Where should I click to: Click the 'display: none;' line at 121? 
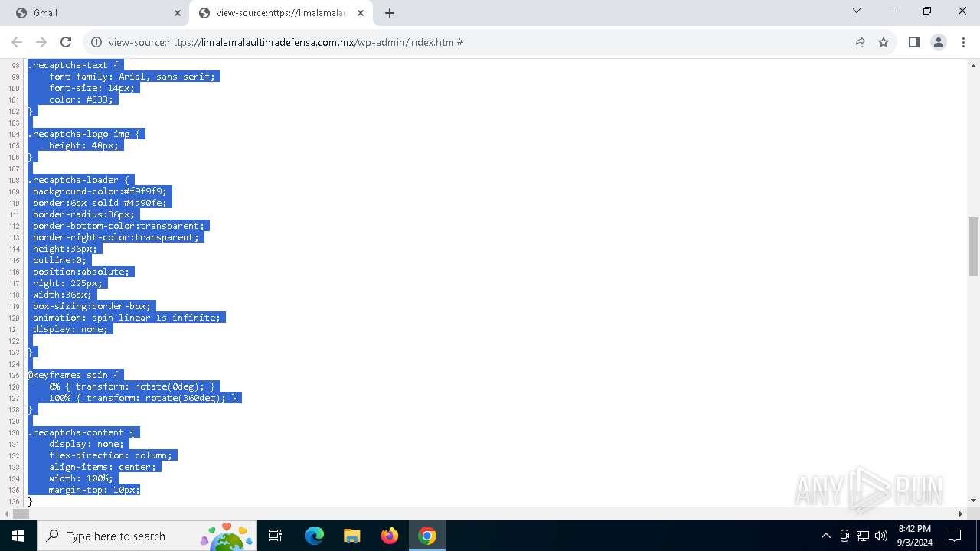70,329
